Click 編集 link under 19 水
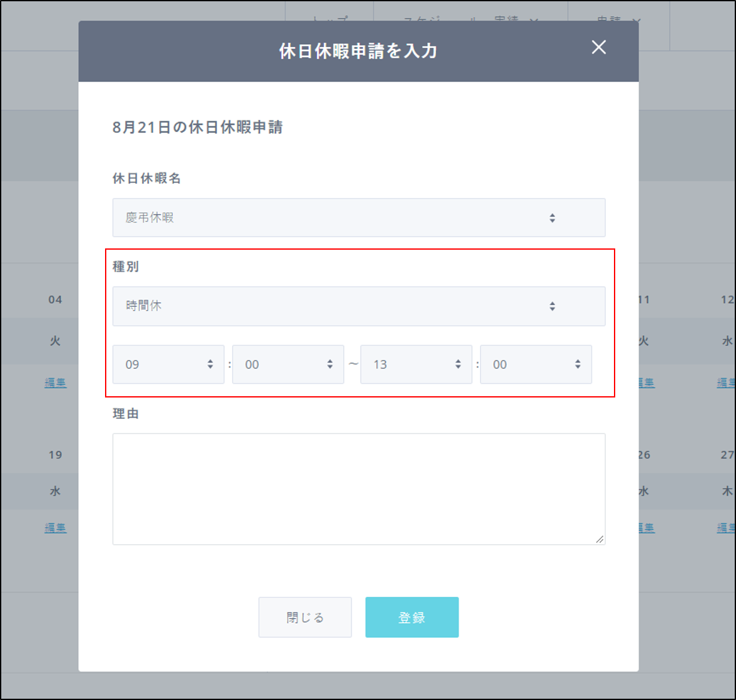The image size is (736, 700). point(55,528)
